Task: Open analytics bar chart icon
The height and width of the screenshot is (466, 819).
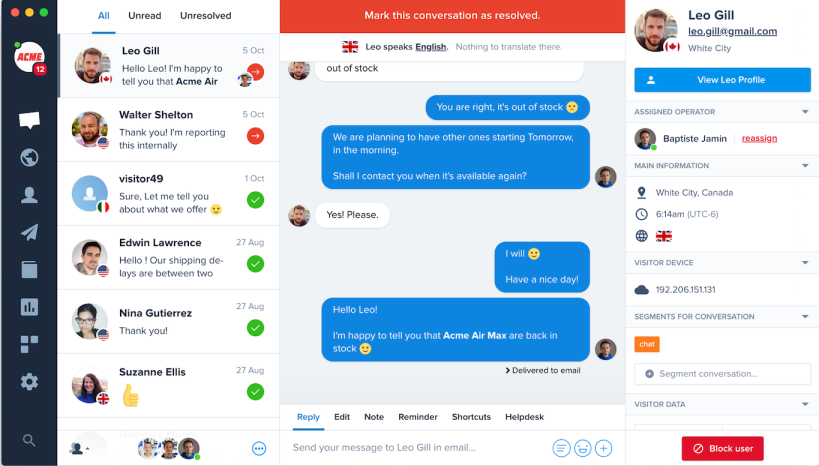Action: pyautogui.click(x=29, y=307)
